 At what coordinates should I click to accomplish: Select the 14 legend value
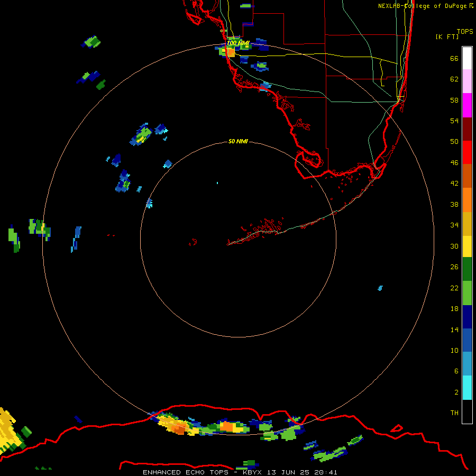454,329
